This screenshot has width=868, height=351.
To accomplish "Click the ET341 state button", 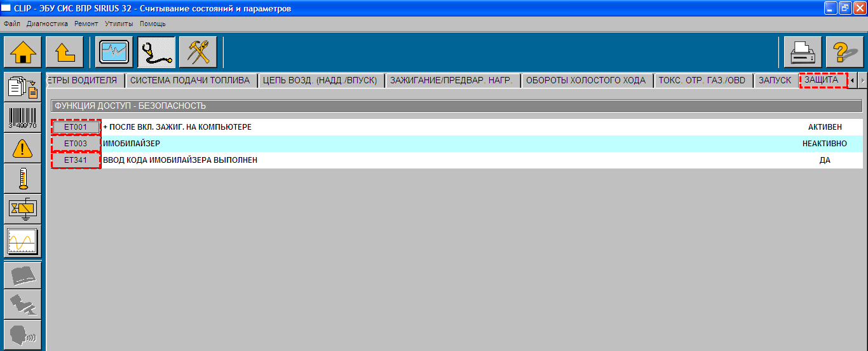I will [x=76, y=160].
